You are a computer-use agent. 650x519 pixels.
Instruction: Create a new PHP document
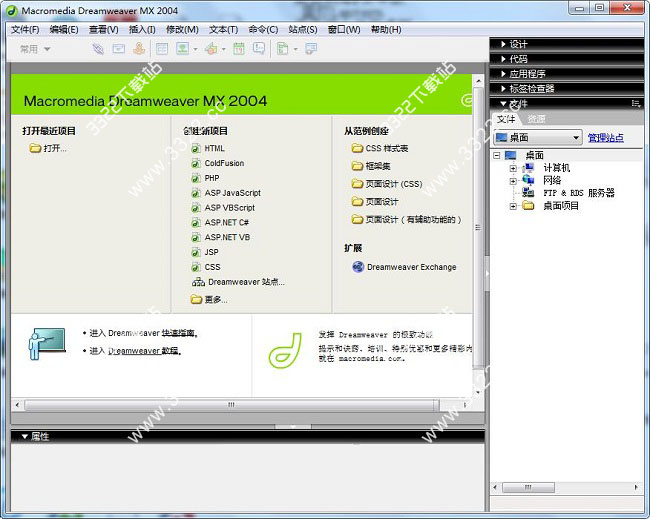pos(206,178)
